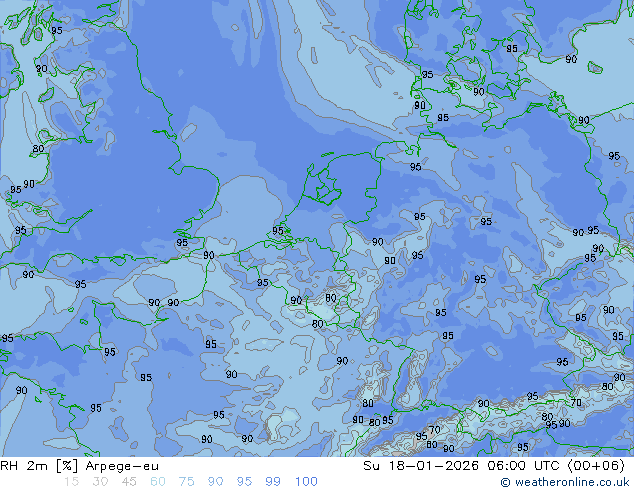Click legend value 90 in the bottom scale
The image size is (634, 490).
tap(216, 482)
